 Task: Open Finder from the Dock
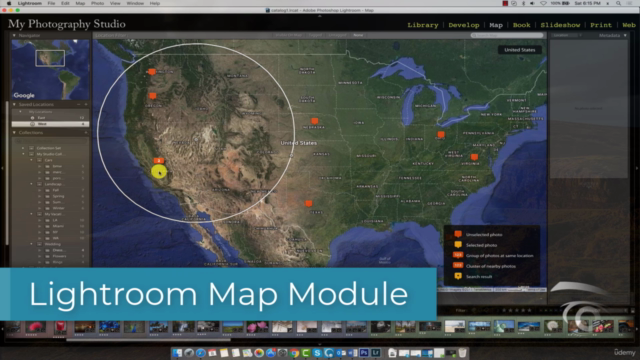point(177,353)
